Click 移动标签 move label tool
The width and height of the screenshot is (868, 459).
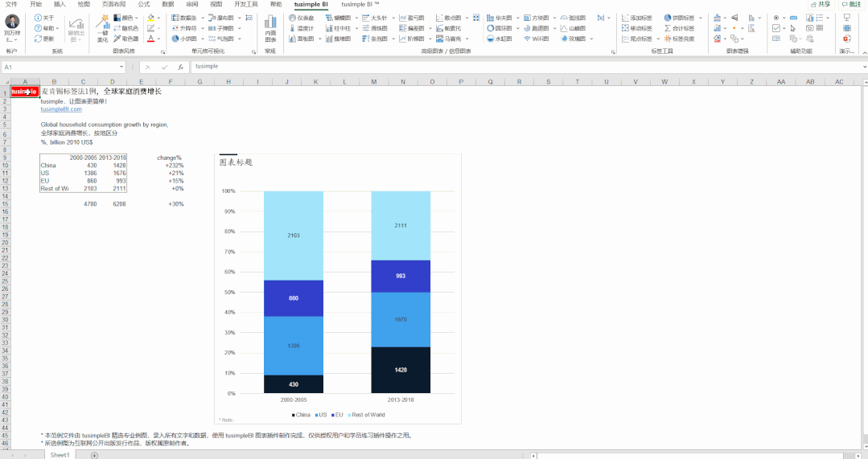(x=636, y=28)
